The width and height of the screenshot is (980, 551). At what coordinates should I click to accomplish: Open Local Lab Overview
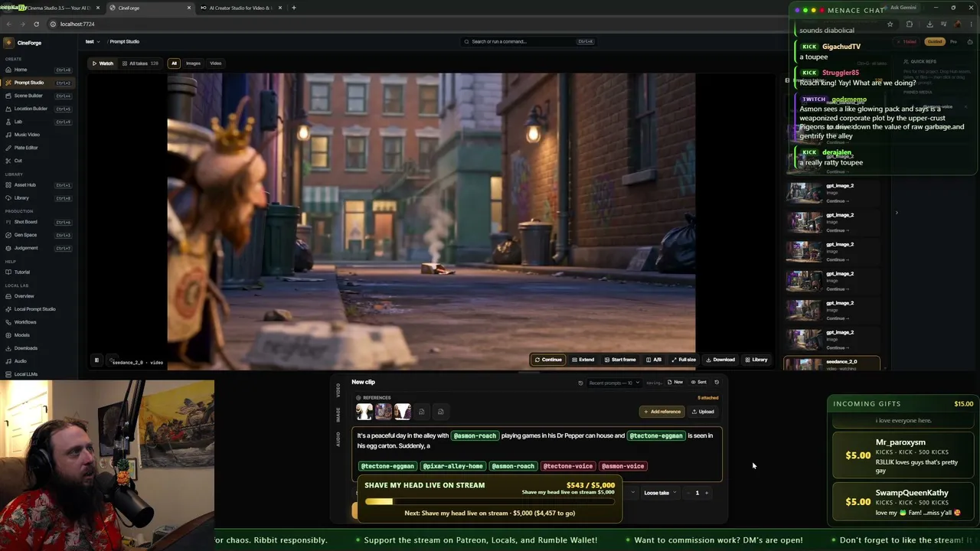[x=38, y=296]
